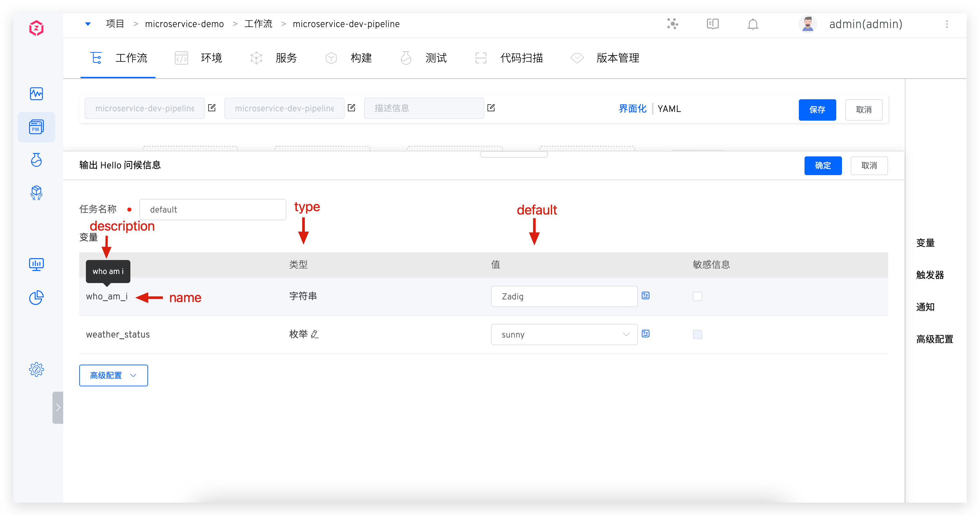
Task: Click the documentation icon in top bar
Action: tap(712, 24)
